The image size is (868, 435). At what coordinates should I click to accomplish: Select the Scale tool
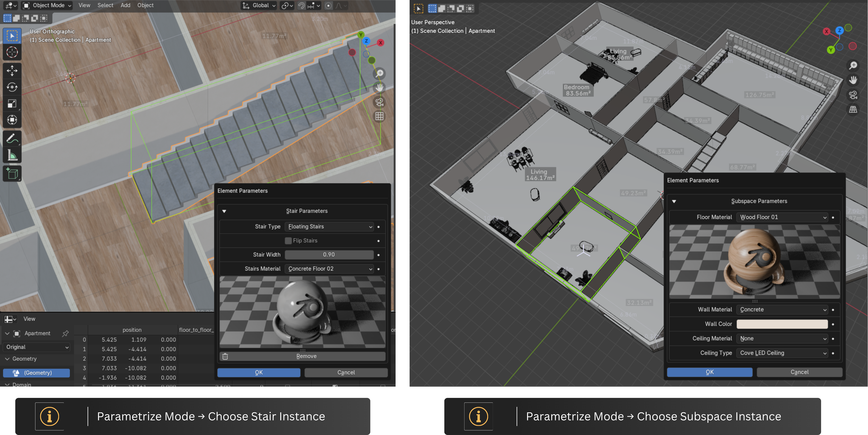[x=12, y=104]
